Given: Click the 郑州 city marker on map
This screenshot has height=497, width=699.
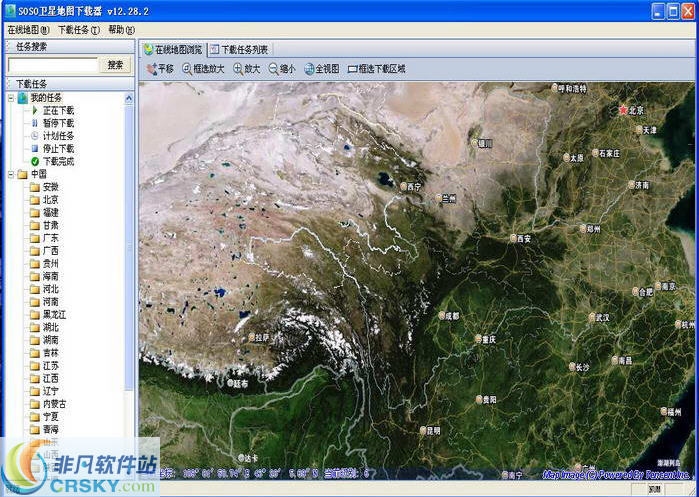Looking at the screenshot, I should [583, 229].
